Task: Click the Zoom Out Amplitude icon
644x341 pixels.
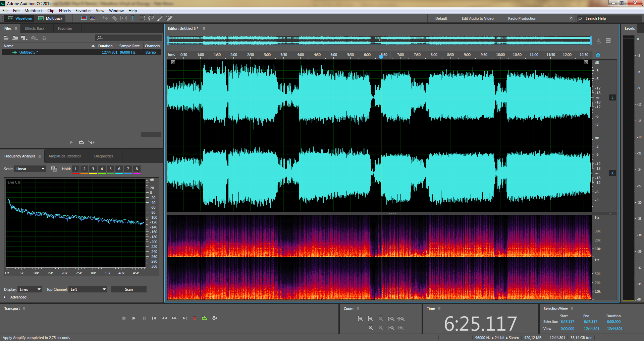Action: [371, 319]
